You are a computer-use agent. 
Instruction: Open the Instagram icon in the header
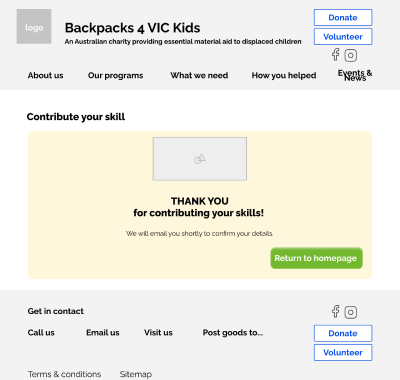[x=351, y=55]
